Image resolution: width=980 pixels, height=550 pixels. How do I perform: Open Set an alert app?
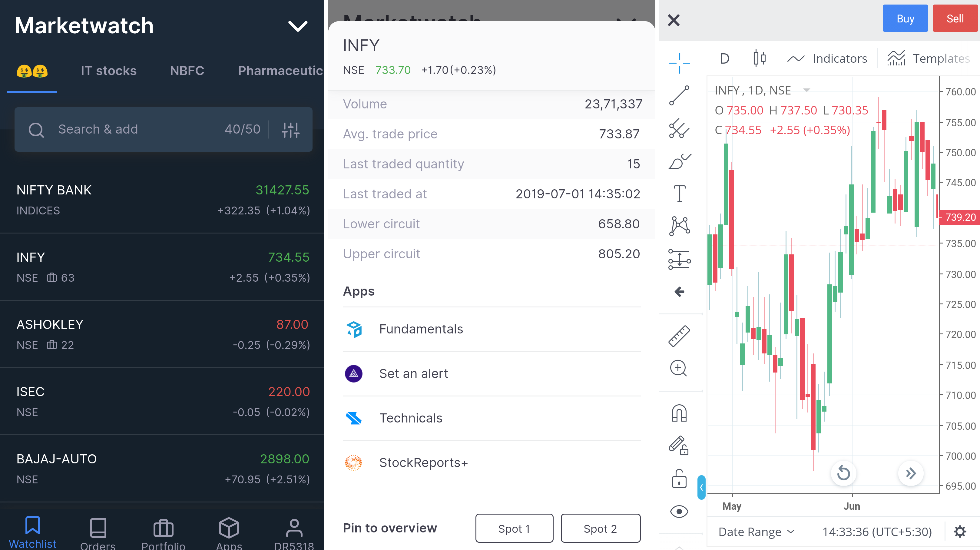[492, 374]
